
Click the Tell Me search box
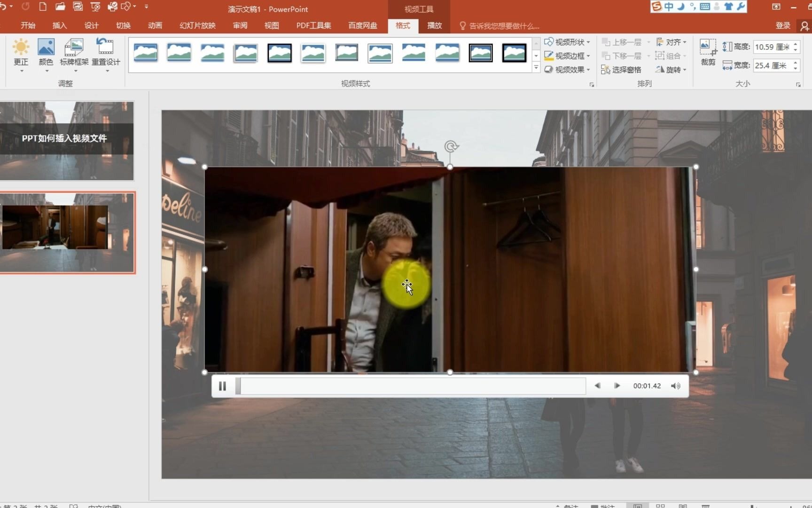(499, 26)
